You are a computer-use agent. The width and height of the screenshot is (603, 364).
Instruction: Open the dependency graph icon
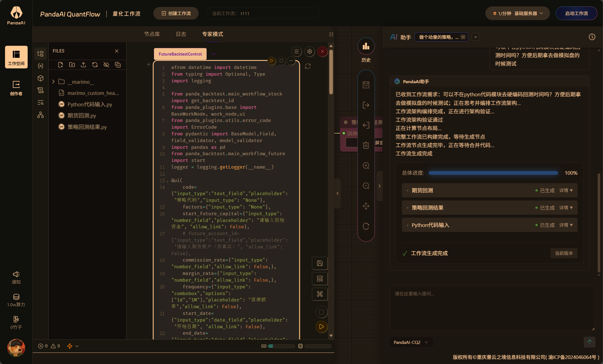40,115
